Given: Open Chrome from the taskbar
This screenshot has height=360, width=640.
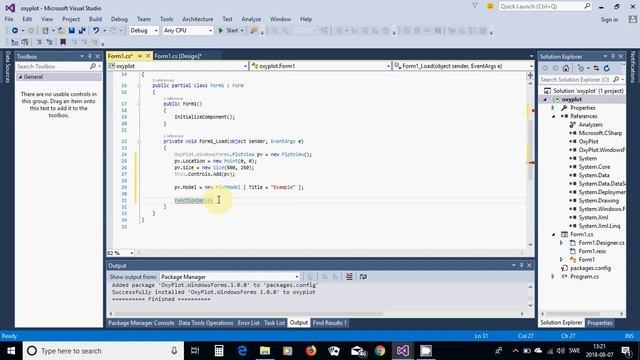Looking at the screenshot, I should 380,351.
